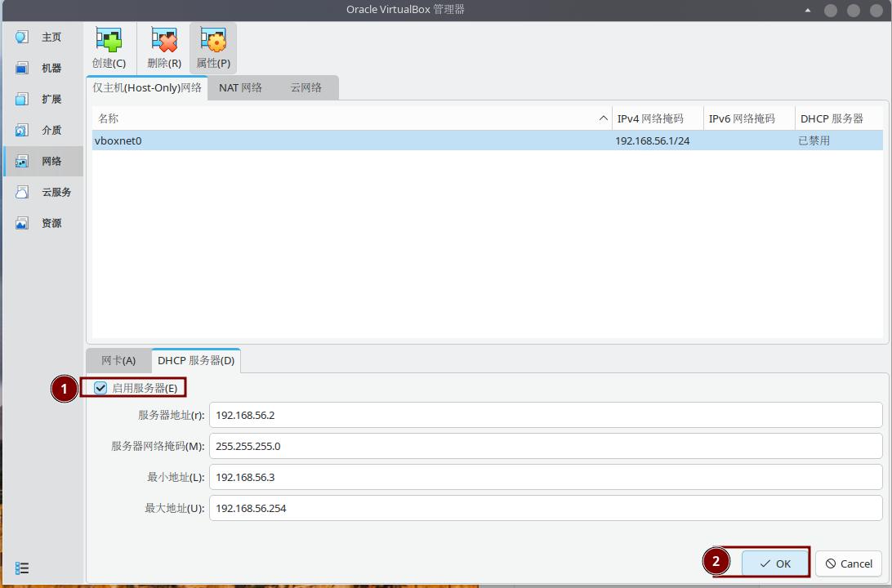The height and width of the screenshot is (588, 892).
Task: Toggle sidebar list view icon at bottom left
Action: pyautogui.click(x=22, y=568)
